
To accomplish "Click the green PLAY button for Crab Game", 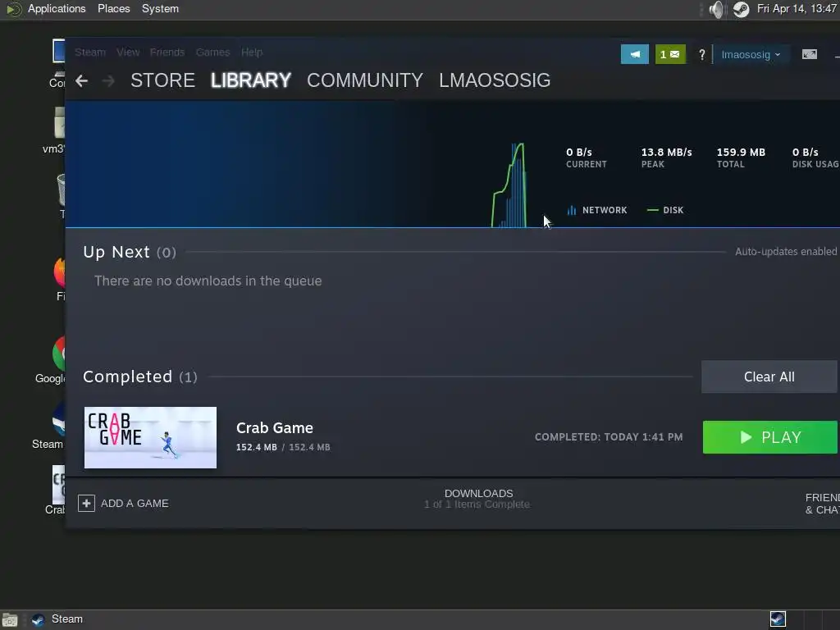I will [769, 437].
